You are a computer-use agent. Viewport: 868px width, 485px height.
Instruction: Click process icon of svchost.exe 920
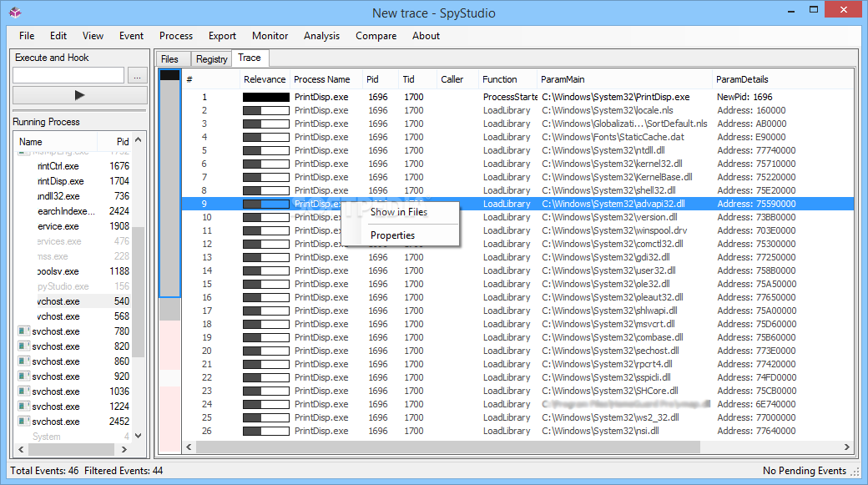click(x=24, y=376)
